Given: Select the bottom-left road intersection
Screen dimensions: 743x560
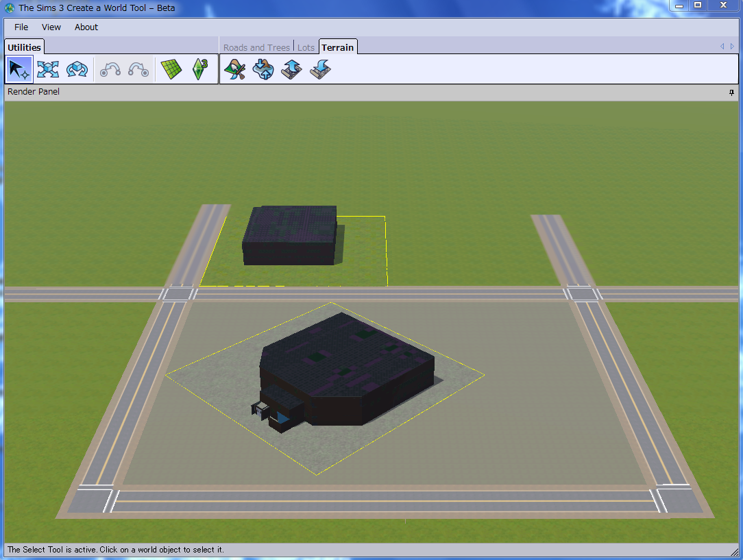Looking at the screenshot, I should coord(93,500).
